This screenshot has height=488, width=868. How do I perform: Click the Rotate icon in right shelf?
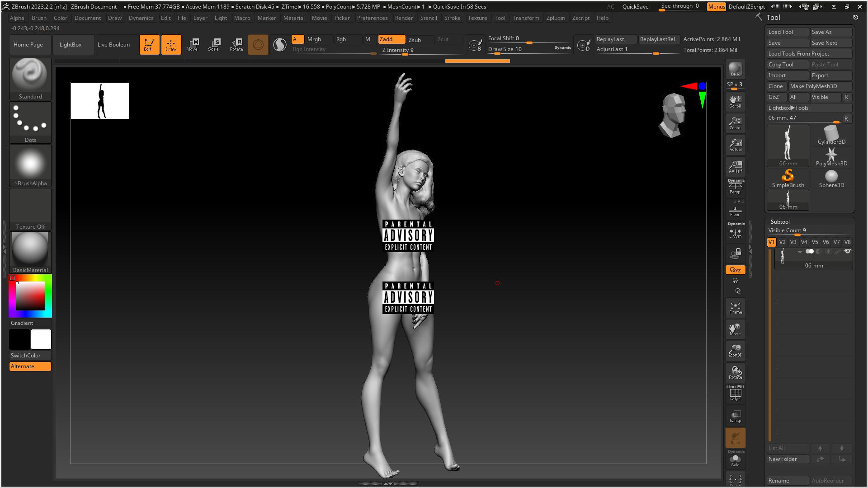pyautogui.click(x=735, y=373)
